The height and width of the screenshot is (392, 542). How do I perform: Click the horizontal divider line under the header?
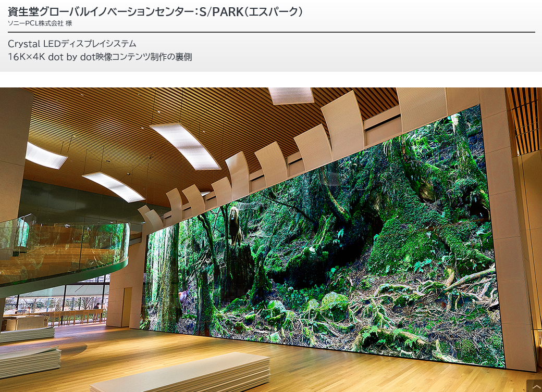coord(271,32)
